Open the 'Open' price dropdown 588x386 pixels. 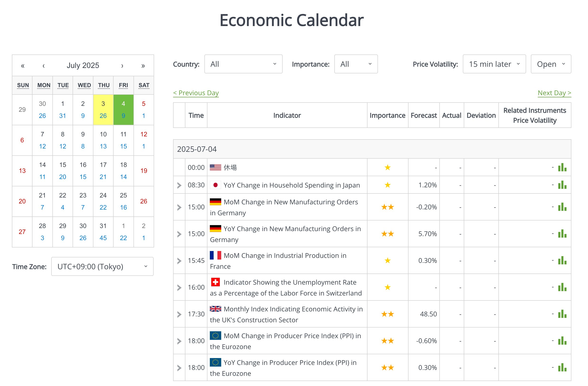click(x=551, y=64)
